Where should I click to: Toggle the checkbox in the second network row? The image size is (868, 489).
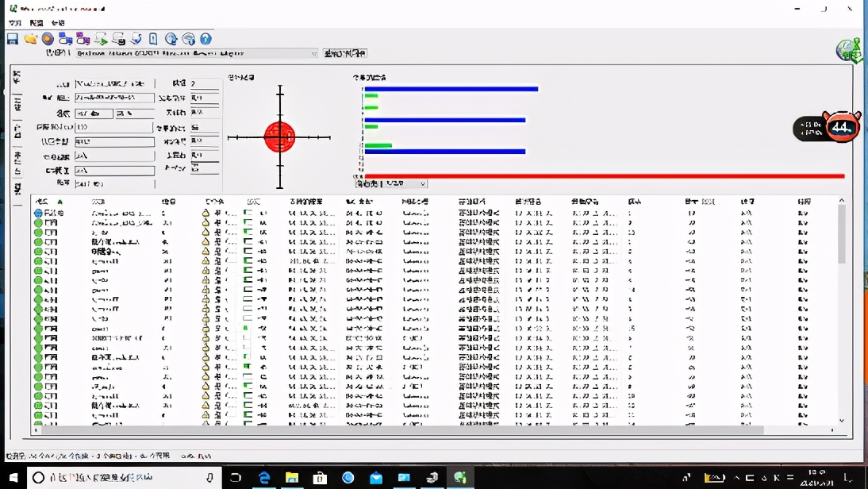[248, 223]
